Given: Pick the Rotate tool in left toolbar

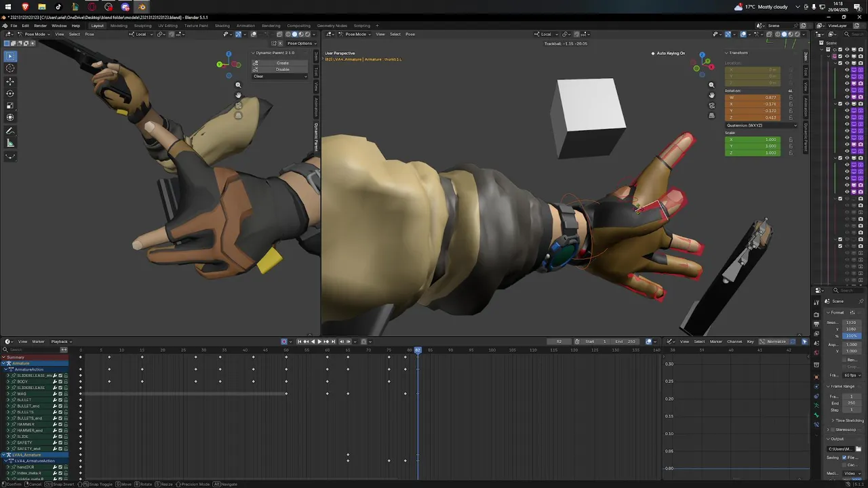Looking at the screenshot, I should pos(10,94).
